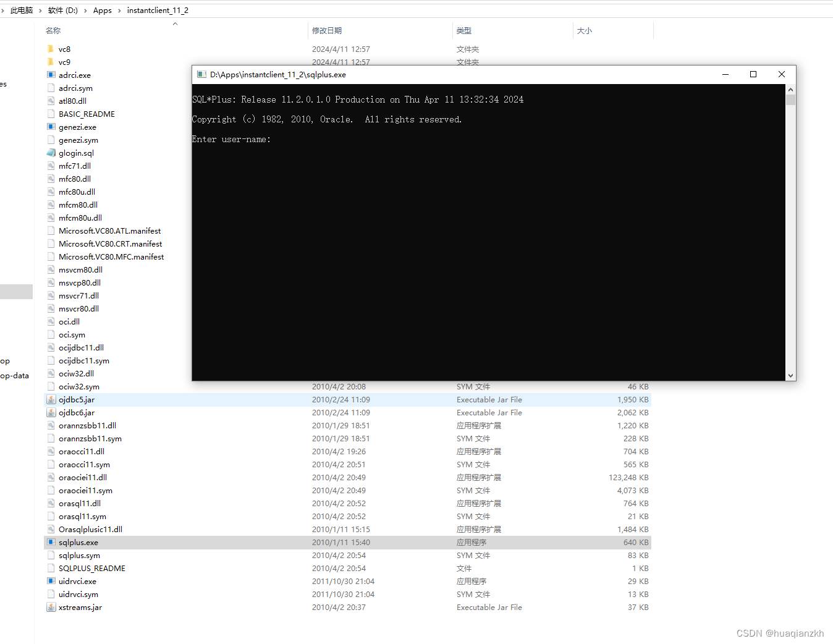Open the adrci.exe application icon
This screenshot has height=644, width=833.
(51, 75)
